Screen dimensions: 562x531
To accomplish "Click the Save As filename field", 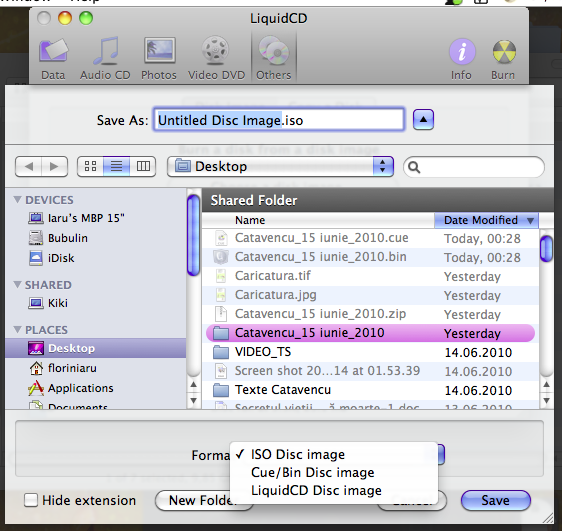I will [x=279, y=120].
